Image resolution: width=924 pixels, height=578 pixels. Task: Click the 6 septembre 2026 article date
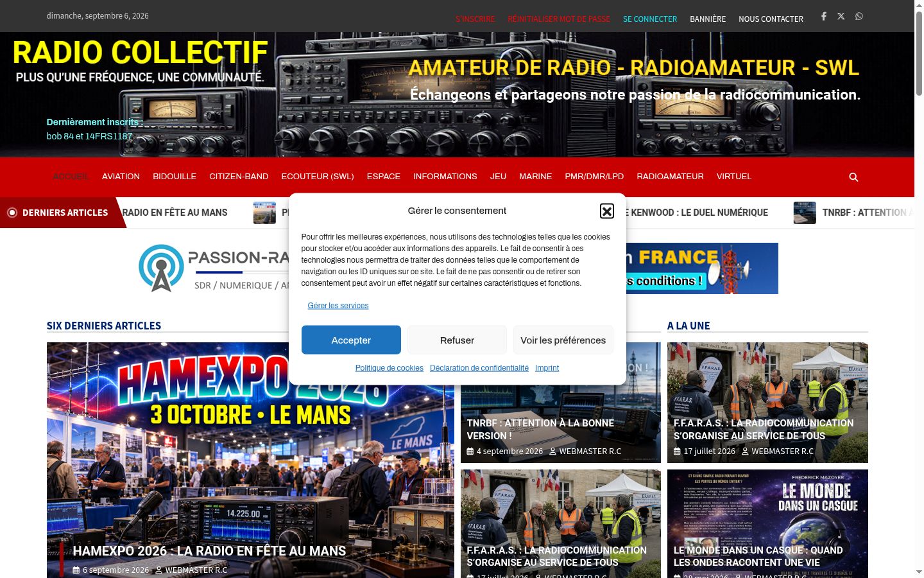[116, 570]
